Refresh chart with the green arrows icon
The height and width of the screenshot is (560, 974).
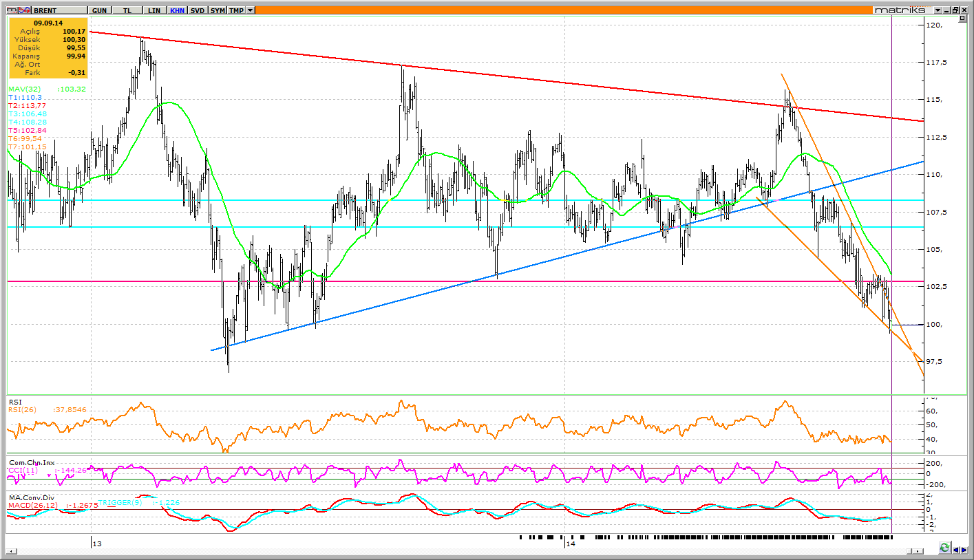tap(945, 548)
